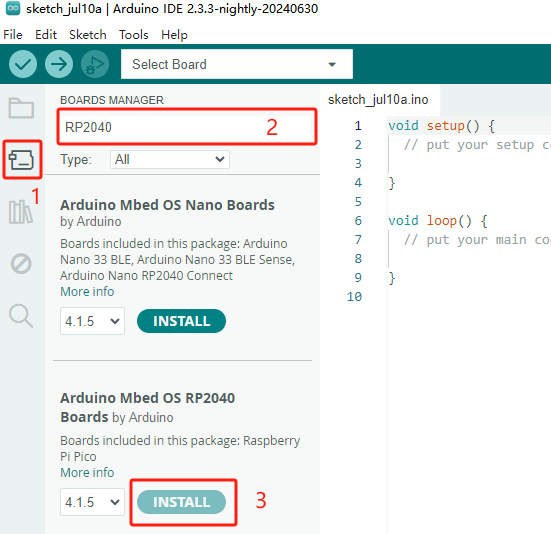Open the File menu

13,35
